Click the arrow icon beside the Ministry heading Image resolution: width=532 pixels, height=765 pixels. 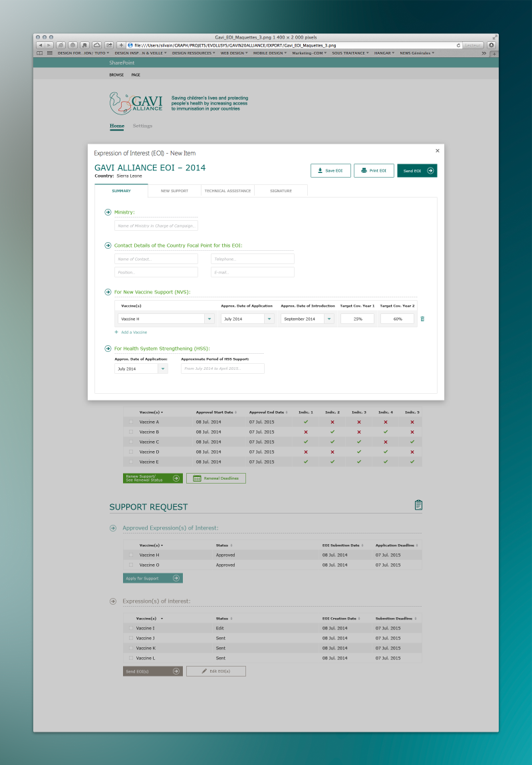pyautogui.click(x=108, y=212)
